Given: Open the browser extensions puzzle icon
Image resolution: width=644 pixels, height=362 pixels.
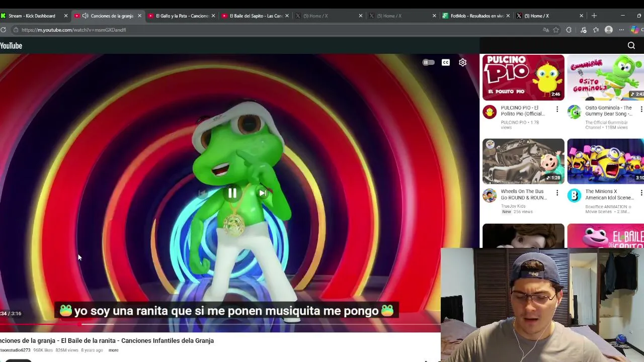Looking at the screenshot, I should tap(569, 30).
